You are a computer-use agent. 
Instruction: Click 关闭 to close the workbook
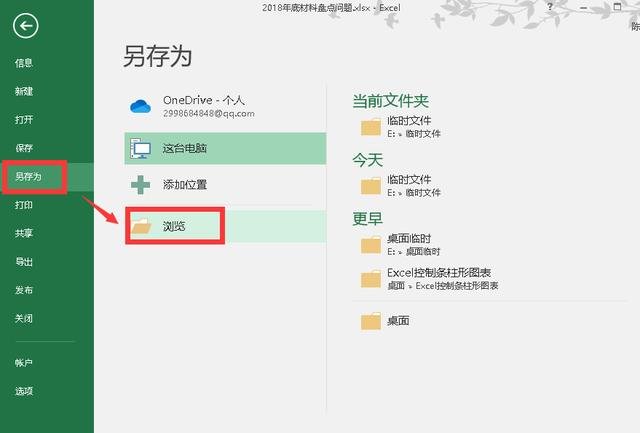[x=24, y=318]
